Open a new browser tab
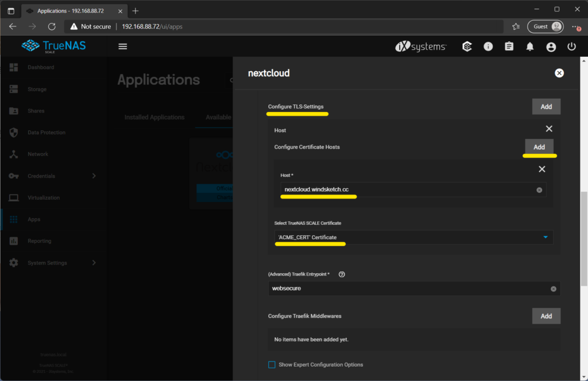588x381 pixels. 136,11
